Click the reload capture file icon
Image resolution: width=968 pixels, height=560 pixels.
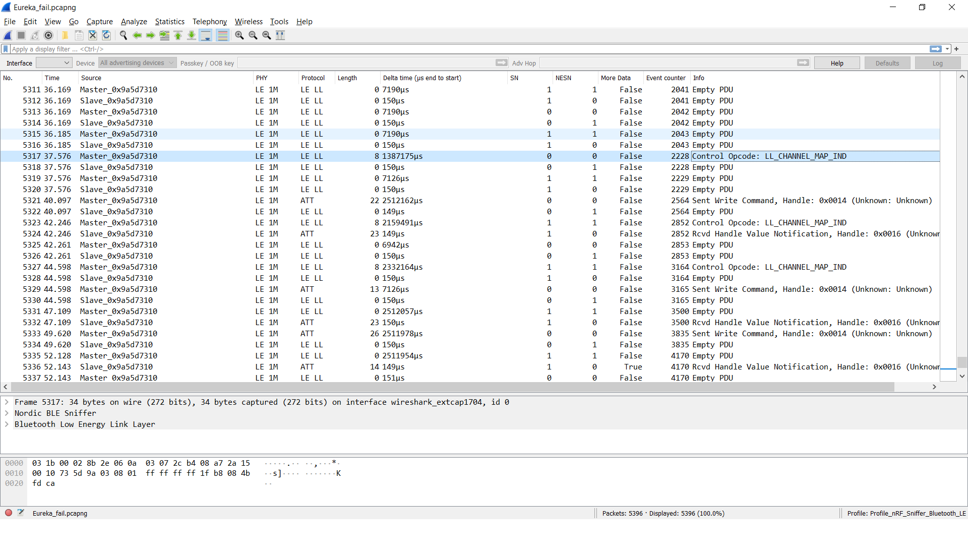pyautogui.click(x=106, y=35)
